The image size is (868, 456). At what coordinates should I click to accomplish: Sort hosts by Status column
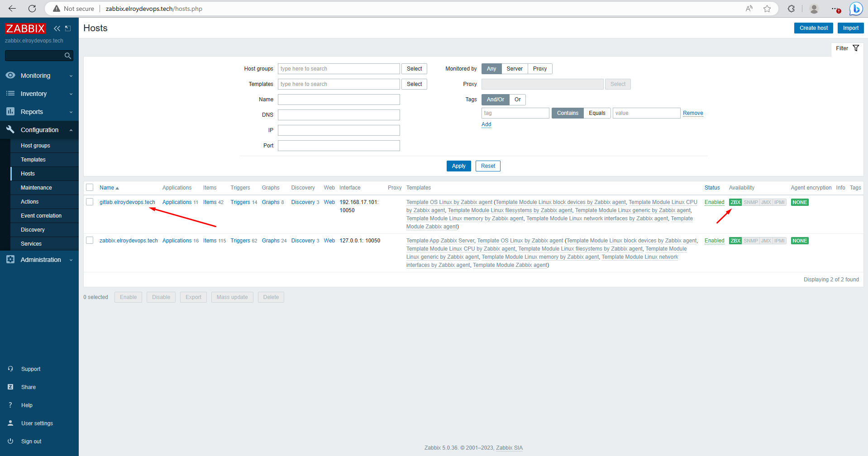[712, 188]
